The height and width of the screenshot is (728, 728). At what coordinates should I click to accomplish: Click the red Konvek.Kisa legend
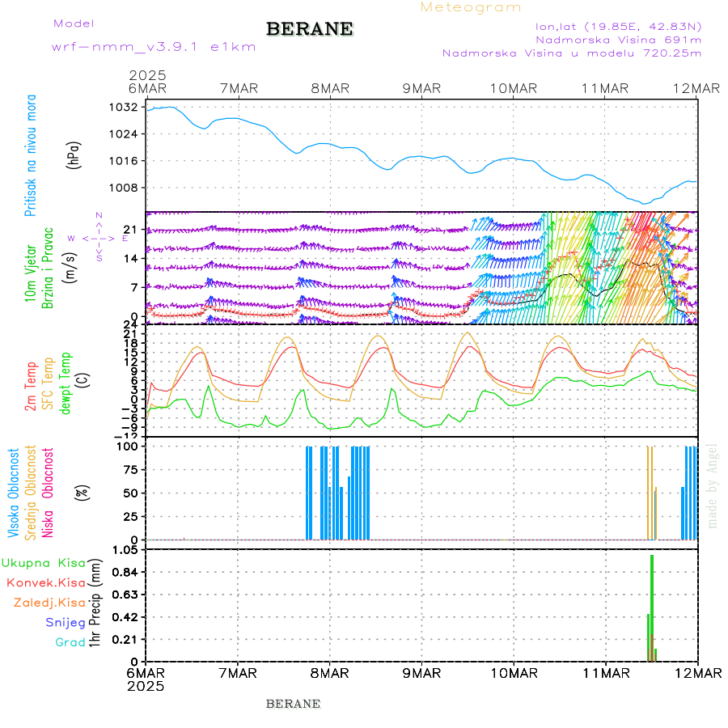(x=46, y=583)
